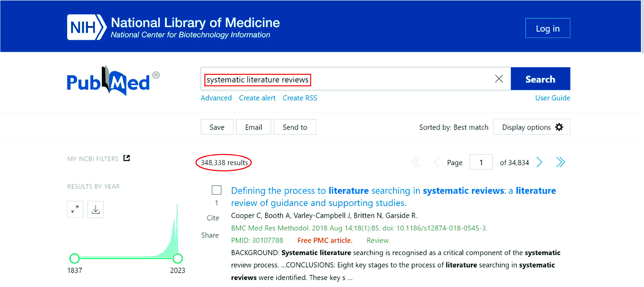The image size is (644, 287).
Task: Click the NIH logo
Action: tap(87, 27)
